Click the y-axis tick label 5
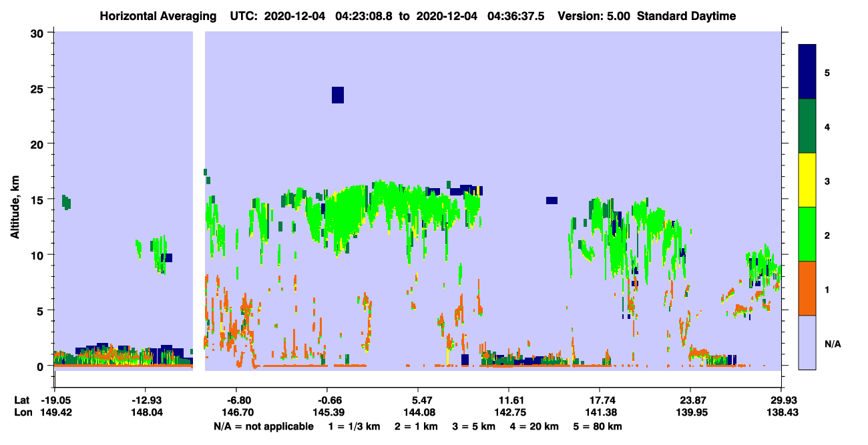The image size is (868, 445). pos(41,311)
